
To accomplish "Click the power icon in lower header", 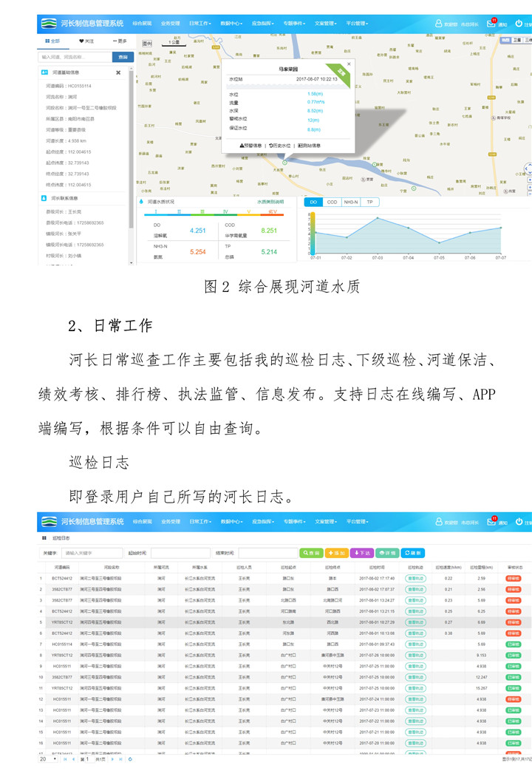I will 519,521.
